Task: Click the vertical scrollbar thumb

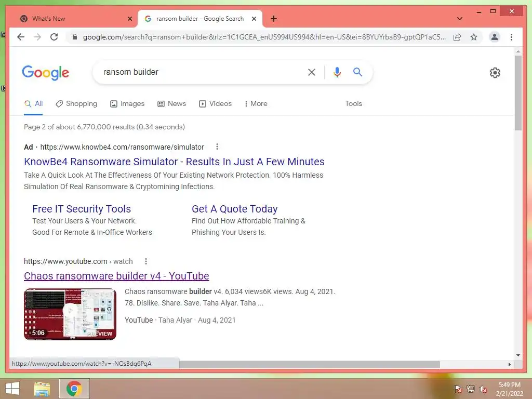Action: click(x=518, y=92)
